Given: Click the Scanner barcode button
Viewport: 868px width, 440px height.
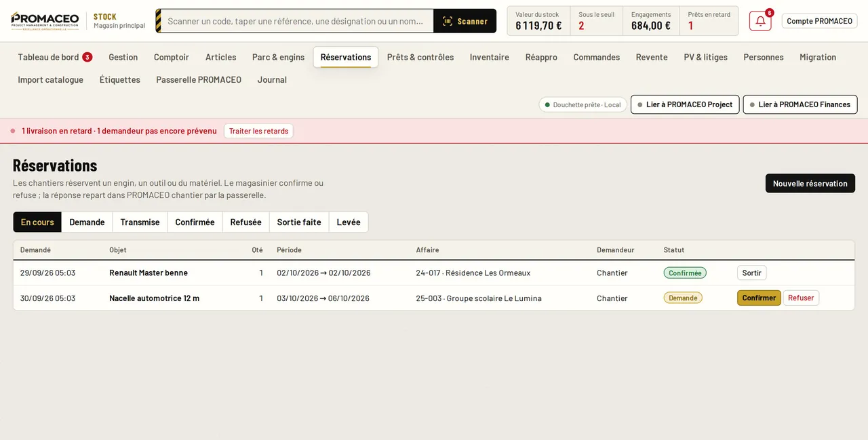Looking at the screenshot, I should coord(465,21).
